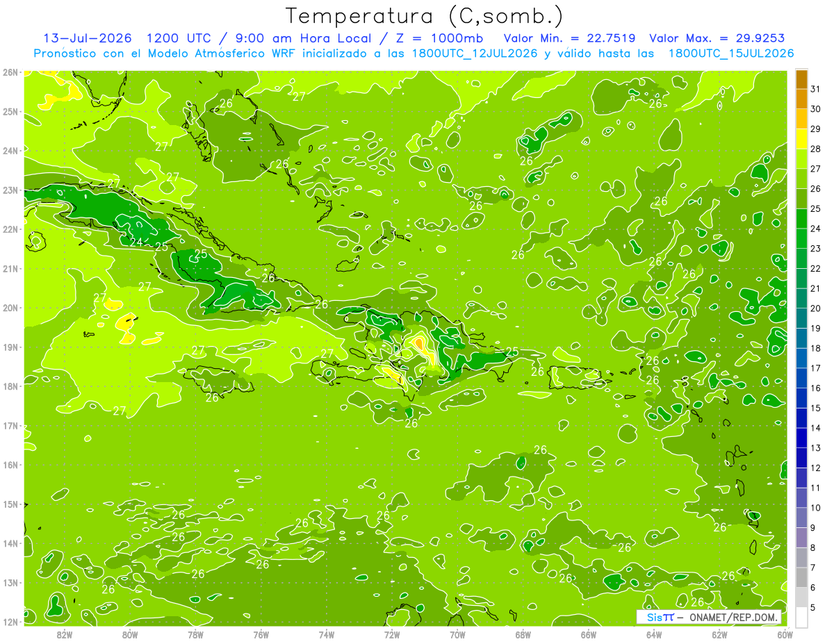The width and height of the screenshot is (834, 644).
Task: Click the "22N" latitude axis label
Action: 10,229
